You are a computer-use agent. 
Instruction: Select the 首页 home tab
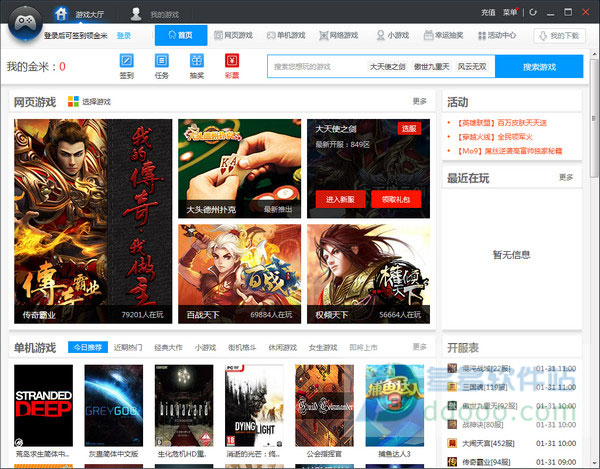[x=181, y=35]
